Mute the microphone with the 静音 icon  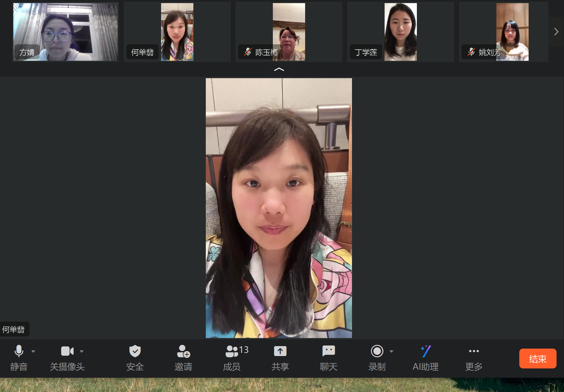pyautogui.click(x=19, y=351)
